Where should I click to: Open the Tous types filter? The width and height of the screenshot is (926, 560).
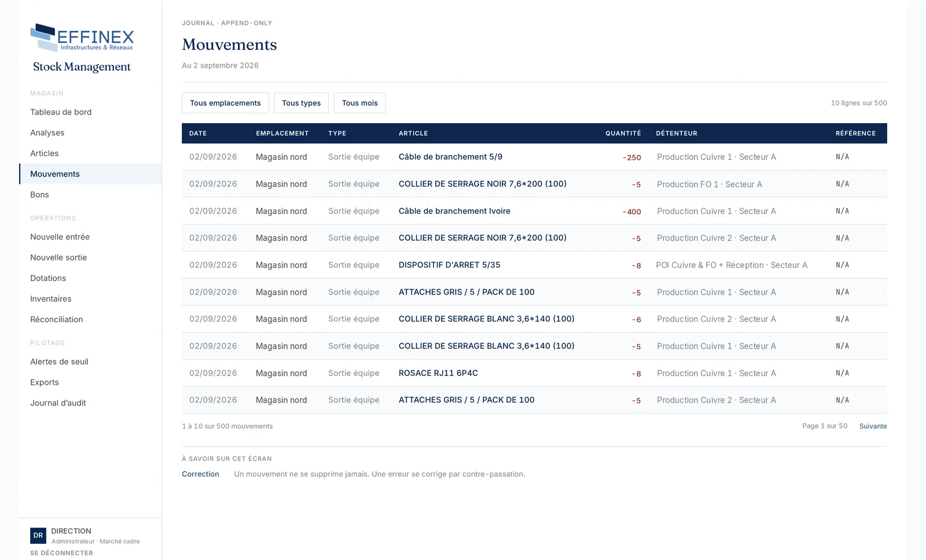coord(301,103)
